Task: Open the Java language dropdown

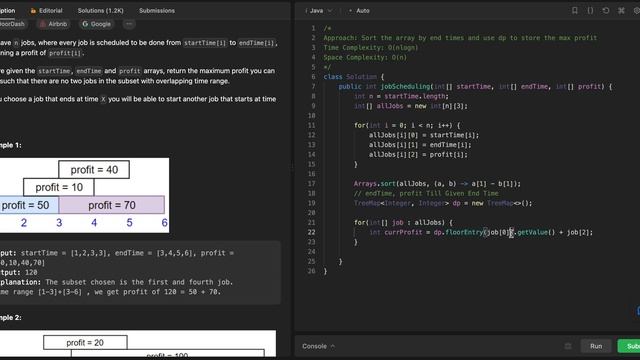Action: click(x=319, y=11)
